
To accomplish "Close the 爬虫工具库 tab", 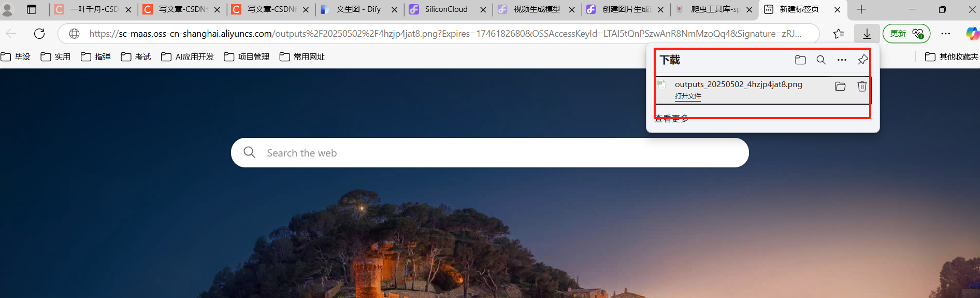I will coord(749,9).
